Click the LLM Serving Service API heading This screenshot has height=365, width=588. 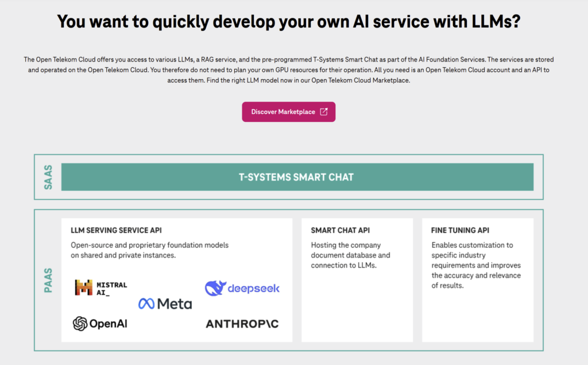pyautogui.click(x=116, y=230)
